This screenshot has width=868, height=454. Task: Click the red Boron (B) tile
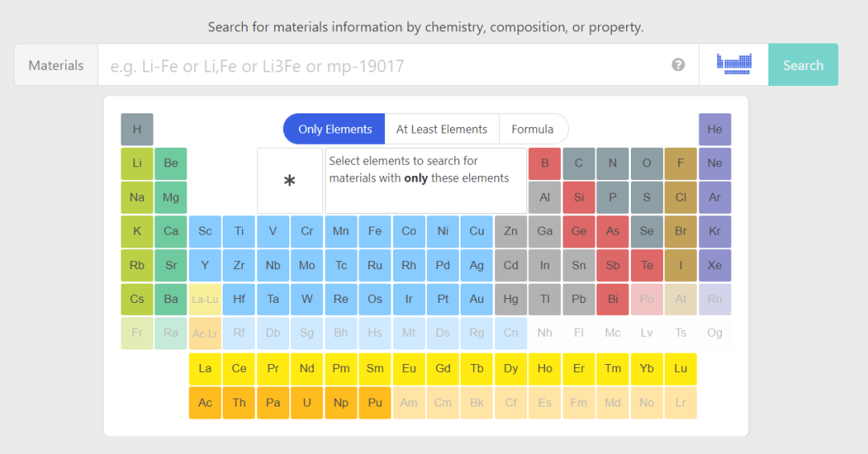coord(545,164)
